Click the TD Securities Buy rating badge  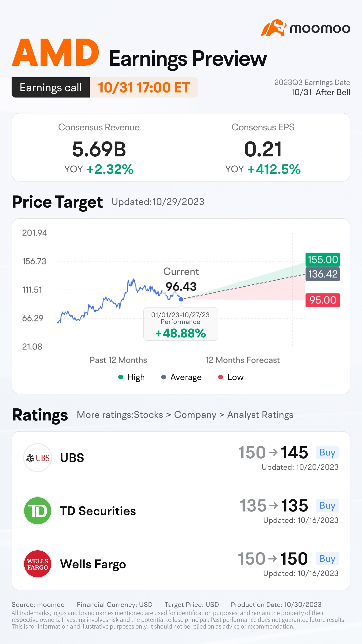click(x=327, y=505)
